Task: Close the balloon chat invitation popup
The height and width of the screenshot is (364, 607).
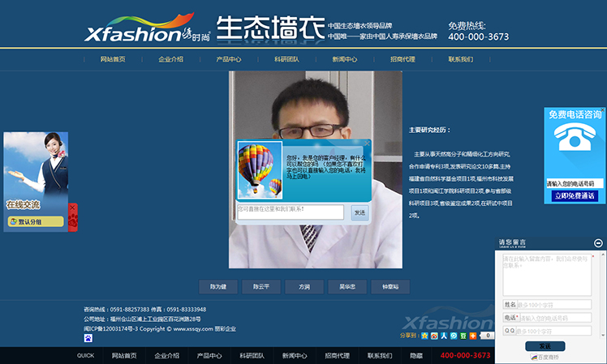Action: 367,143
